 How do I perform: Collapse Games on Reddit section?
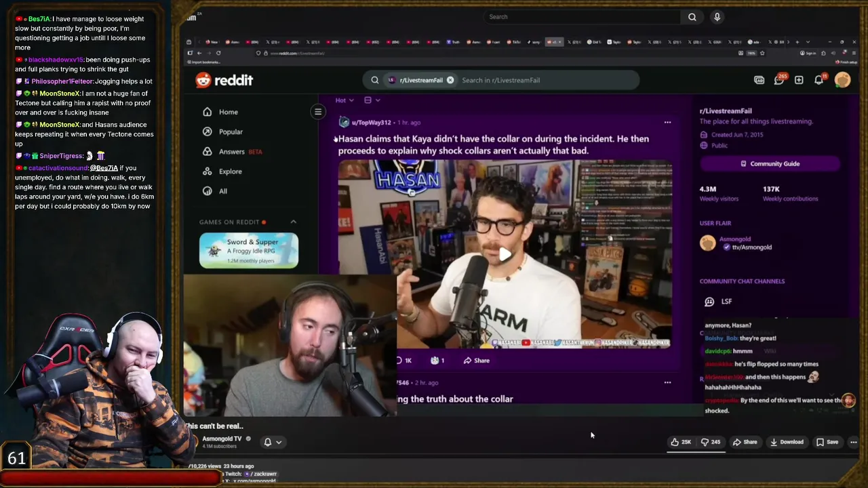[293, 222]
